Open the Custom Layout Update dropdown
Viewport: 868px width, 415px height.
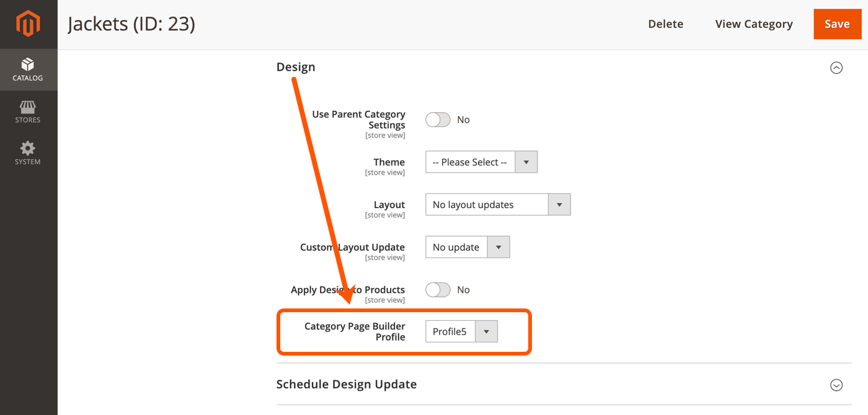tap(456, 247)
